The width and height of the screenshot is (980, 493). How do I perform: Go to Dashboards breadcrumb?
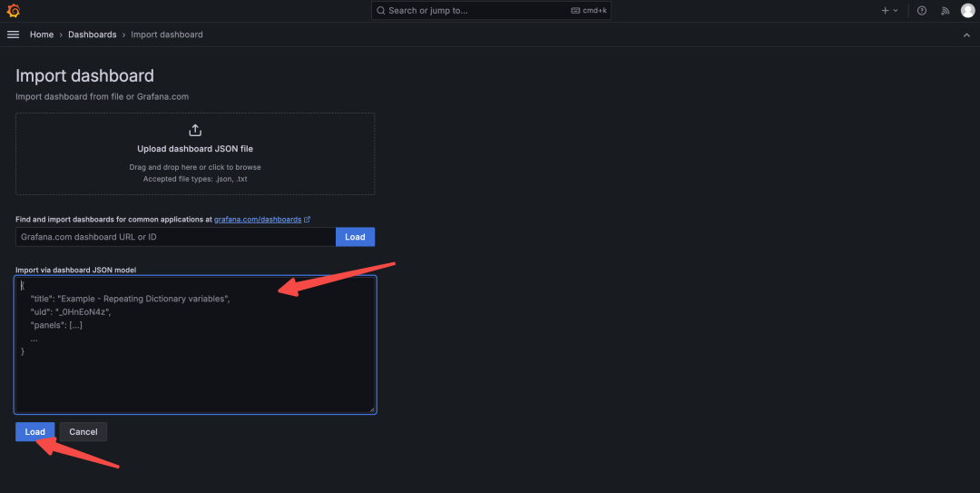pos(93,35)
